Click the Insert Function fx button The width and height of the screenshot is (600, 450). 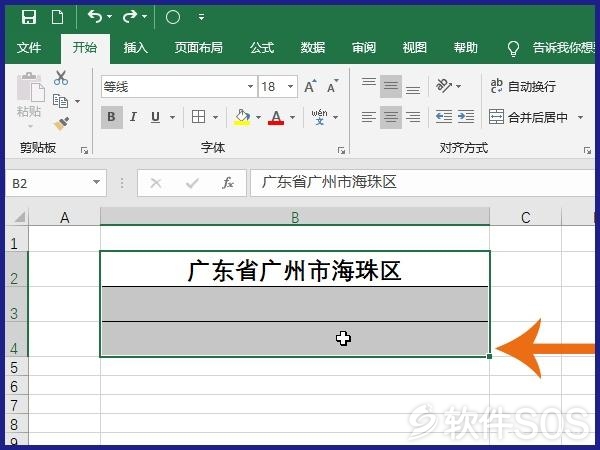tap(228, 183)
